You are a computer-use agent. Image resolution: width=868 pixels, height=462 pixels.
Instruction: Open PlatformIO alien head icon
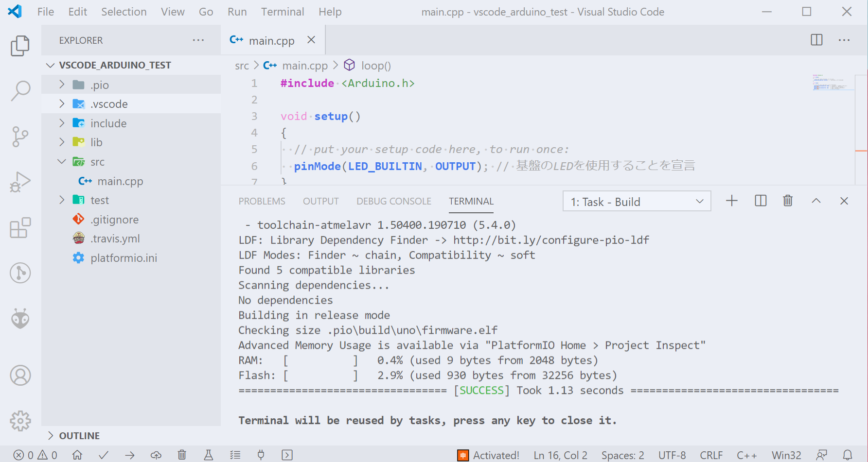pyautogui.click(x=20, y=319)
